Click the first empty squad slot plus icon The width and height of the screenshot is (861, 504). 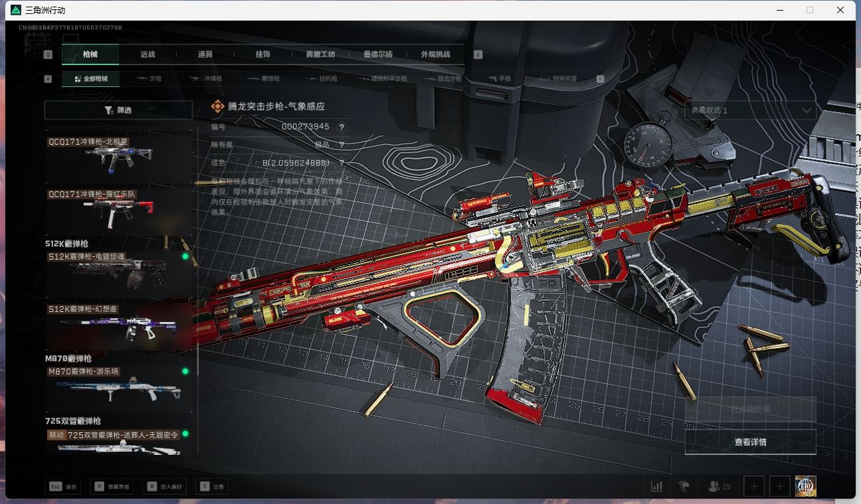pyautogui.click(x=753, y=486)
